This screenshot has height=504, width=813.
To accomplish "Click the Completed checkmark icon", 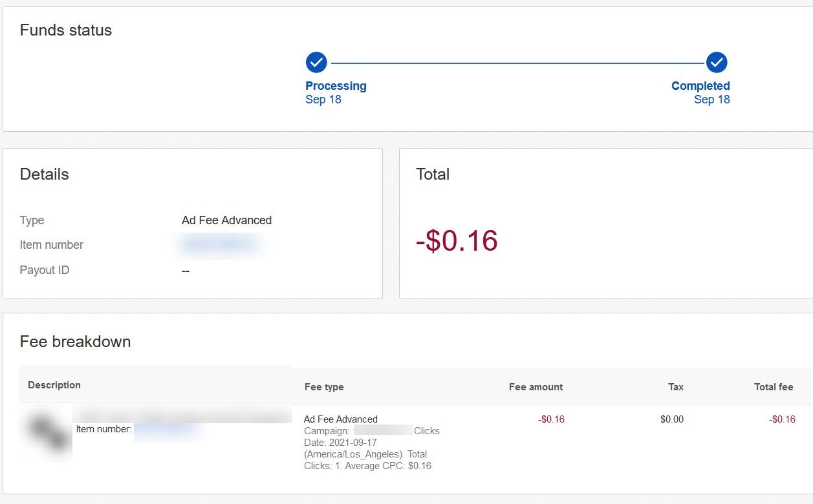I will (x=717, y=63).
